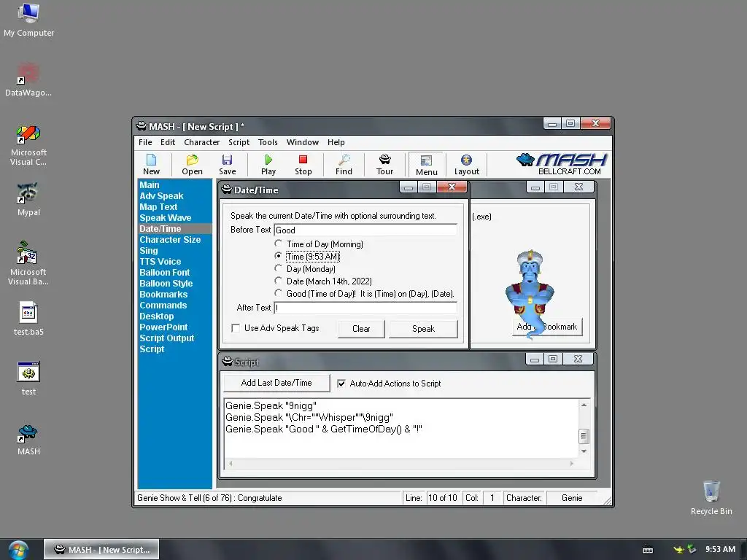Image resolution: width=747 pixels, height=560 pixels.
Task: Open PowerPoint sidebar panel
Action: [x=163, y=327]
